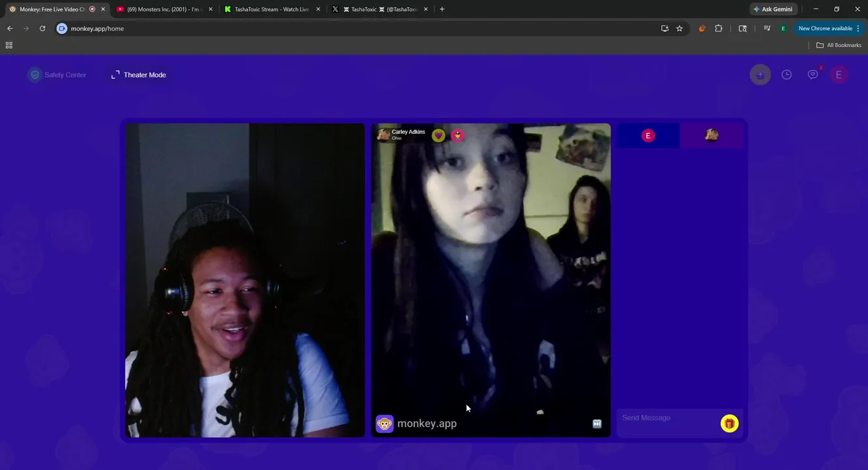Reload the monkey.app page
Screen dimensions: 868x470
click(42, 29)
